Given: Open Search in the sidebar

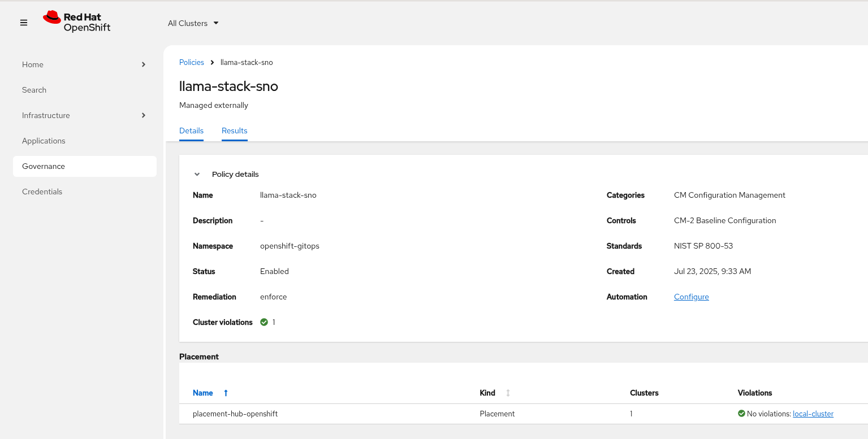Looking at the screenshot, I should click(x=34, y=90).
